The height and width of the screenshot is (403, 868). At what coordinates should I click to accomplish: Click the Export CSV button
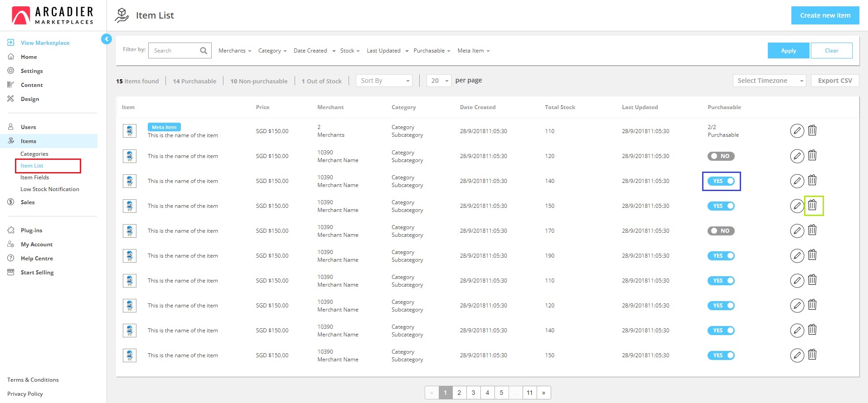pyautogui.click(x=835, y=81)
